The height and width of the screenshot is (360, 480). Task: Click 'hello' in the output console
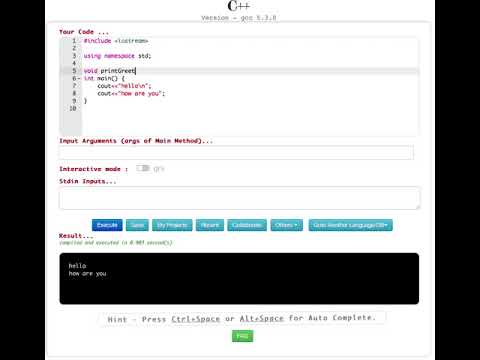click(x=77, y=266)
